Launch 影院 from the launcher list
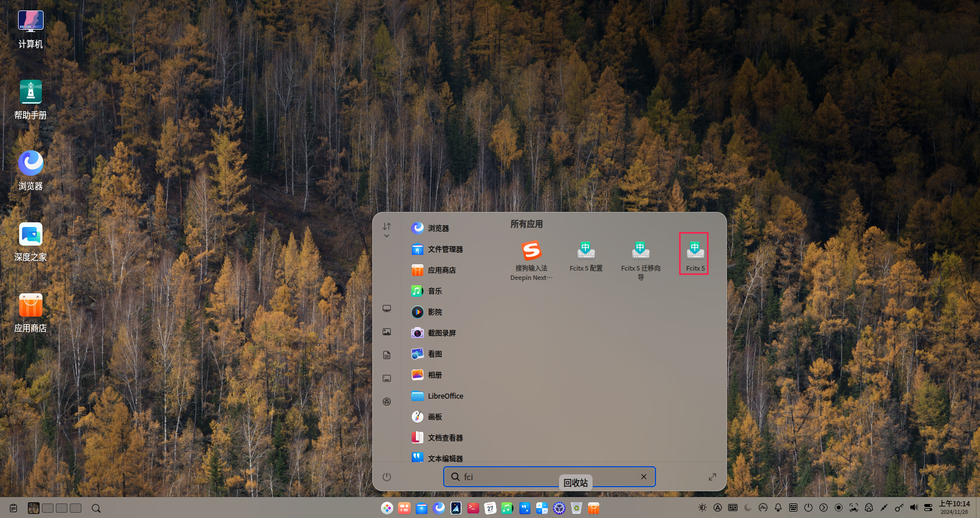This screenshot has height=518, width=980. pos(426,312)
